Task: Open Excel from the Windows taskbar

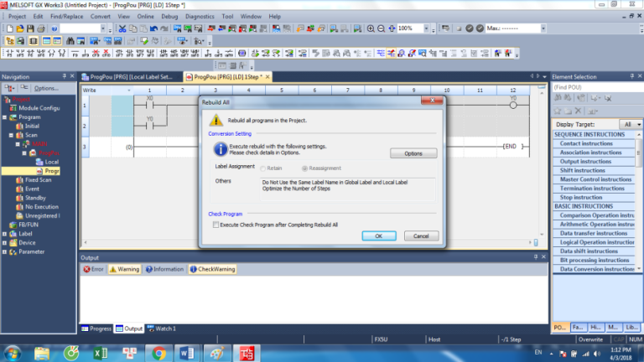Action: pyautogui.click(x=99, y=353)
